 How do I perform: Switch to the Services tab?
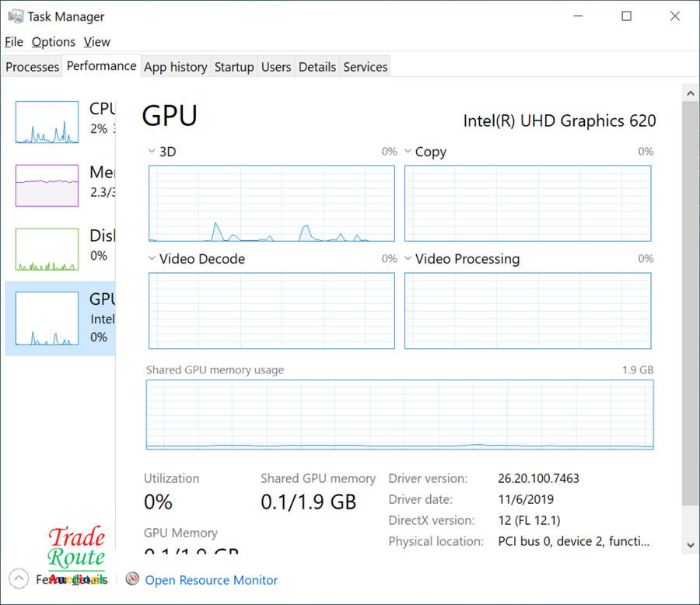[x=365, y=67]
